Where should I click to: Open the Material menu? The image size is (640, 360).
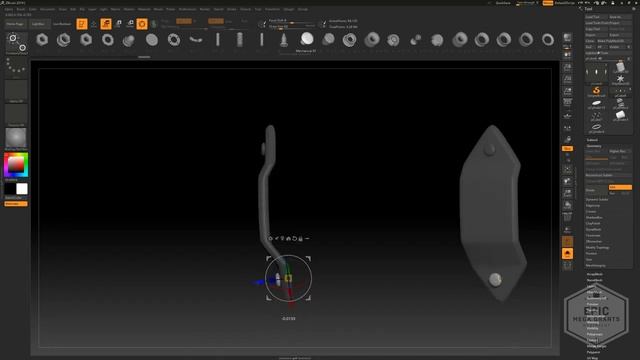(144, 9)
